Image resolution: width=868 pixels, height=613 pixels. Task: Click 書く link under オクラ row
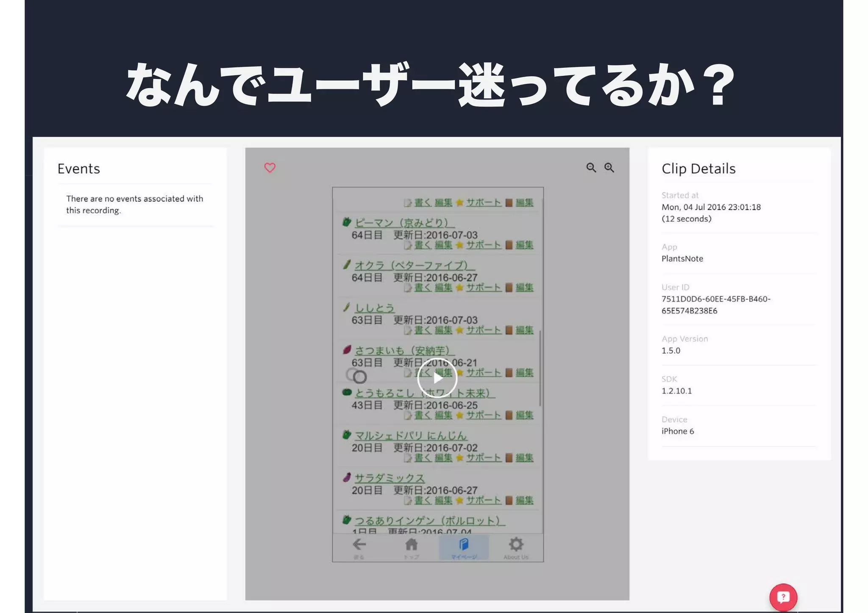tap(423, 288)
